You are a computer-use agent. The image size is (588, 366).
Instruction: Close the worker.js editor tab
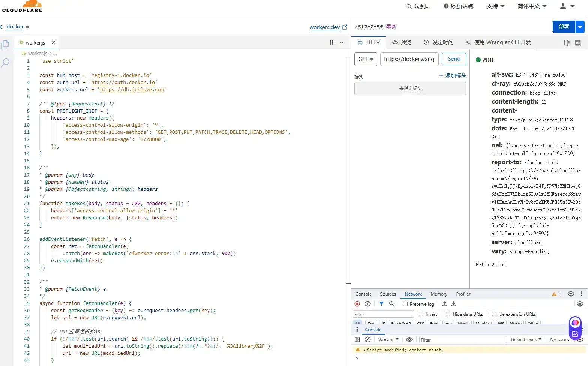click(x=53, y=43)
